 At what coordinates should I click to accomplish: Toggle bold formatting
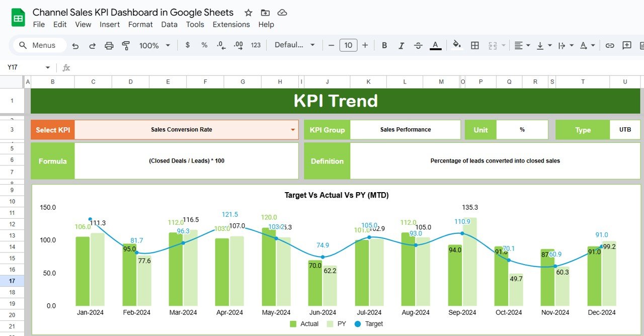384,45
